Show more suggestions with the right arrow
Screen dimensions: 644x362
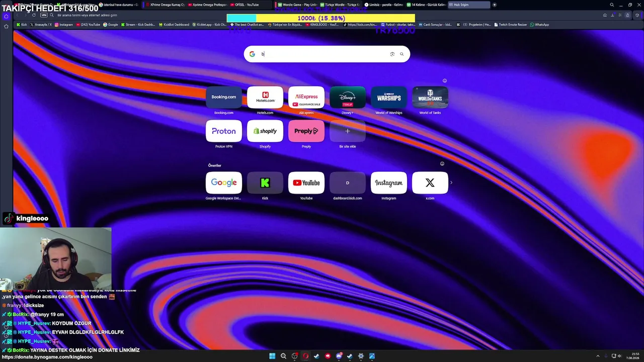click(x=451, y=183)
